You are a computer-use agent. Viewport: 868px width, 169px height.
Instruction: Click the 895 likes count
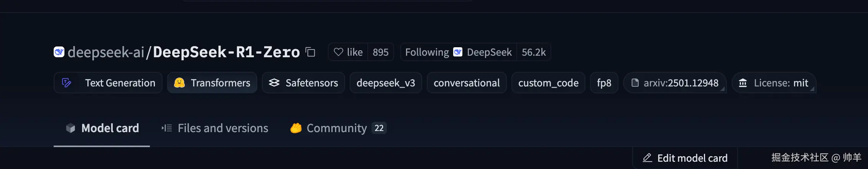380,52
